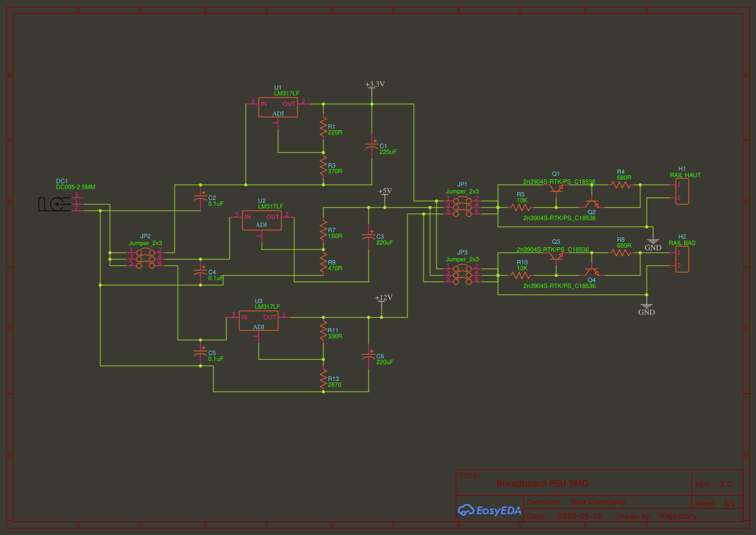Click the Breadboard PSU SMD title text
756x535 pixels.
point(542,483)
